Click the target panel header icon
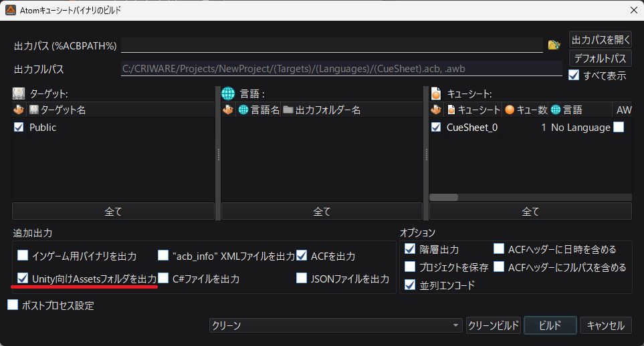Image resolution: width=644 pixels, height=346 pixels. point(19,94)
